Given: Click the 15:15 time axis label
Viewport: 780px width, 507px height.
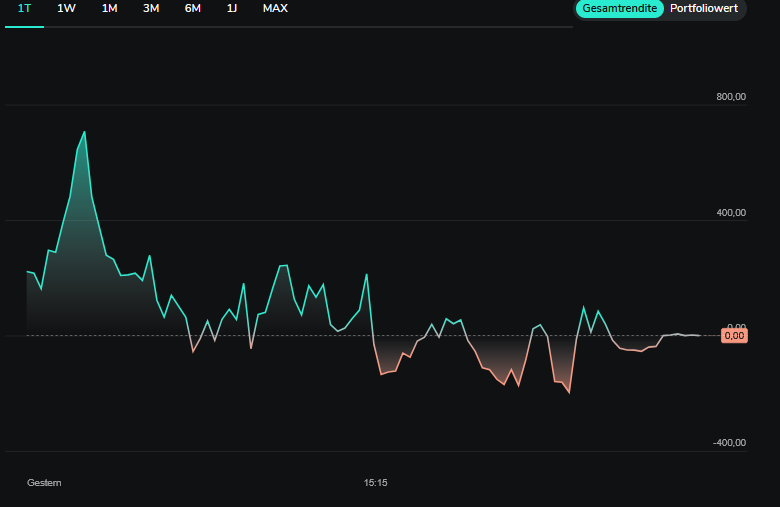Looking at the screenshot, I should click(376, 483).
